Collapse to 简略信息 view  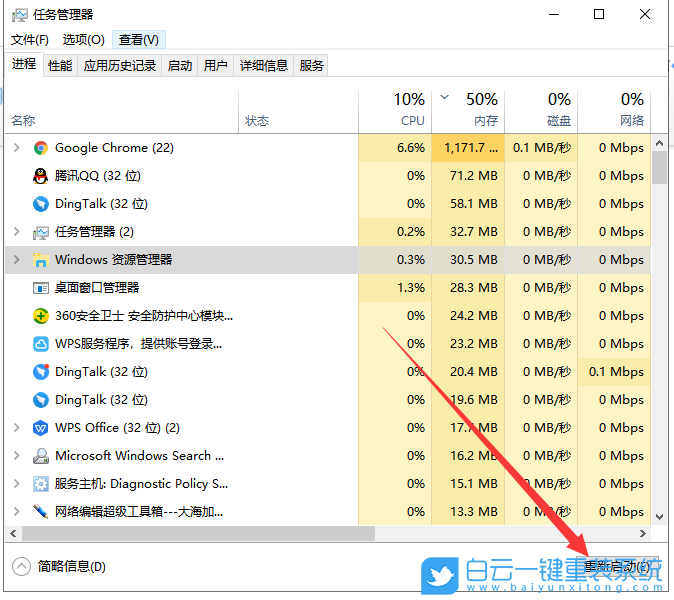coord(60,566)
